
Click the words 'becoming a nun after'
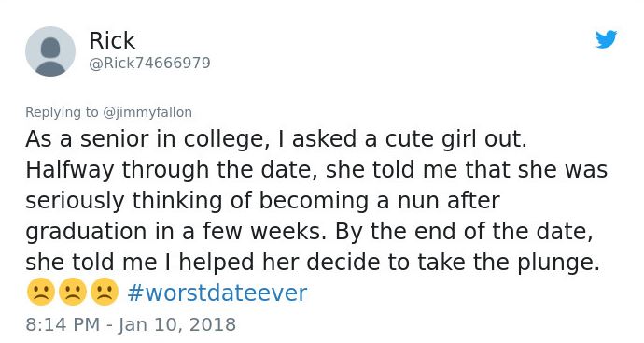pos(380,201)
